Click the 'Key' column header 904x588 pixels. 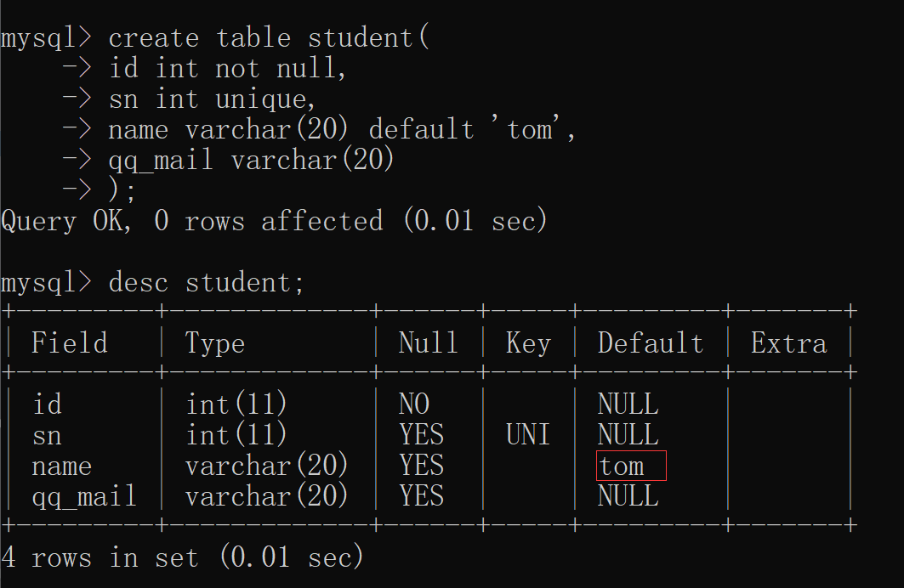529,344
